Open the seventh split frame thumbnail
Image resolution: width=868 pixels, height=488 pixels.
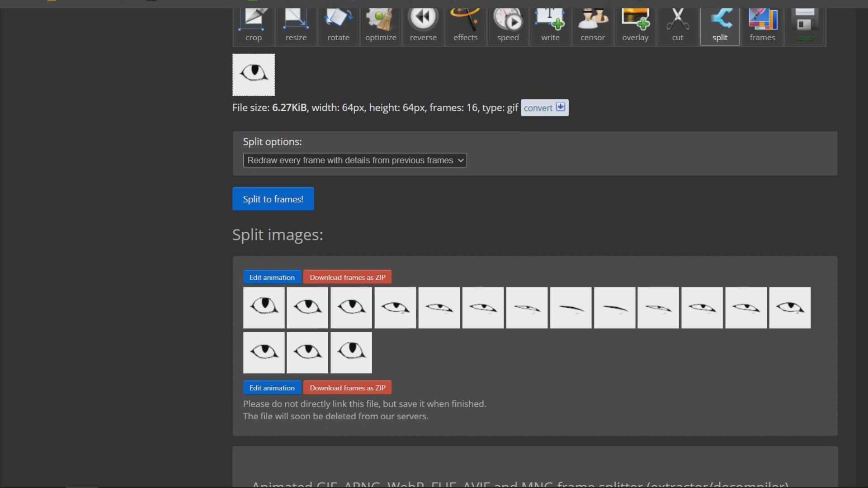point(527,308)
